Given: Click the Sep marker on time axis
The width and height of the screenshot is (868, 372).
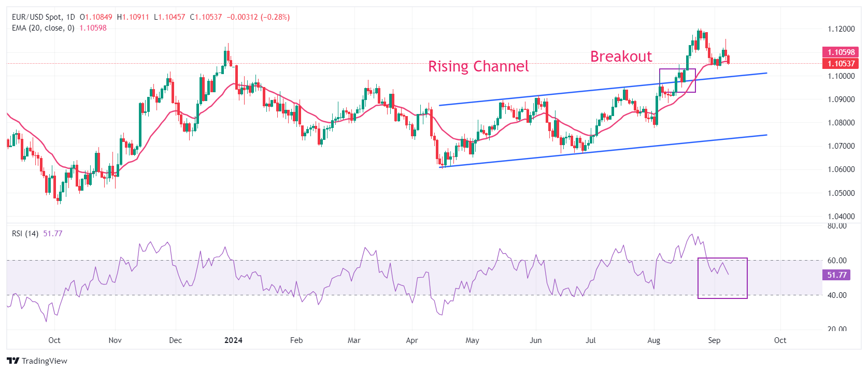Looking at the screenshot, I should click(x=714, y=340).
